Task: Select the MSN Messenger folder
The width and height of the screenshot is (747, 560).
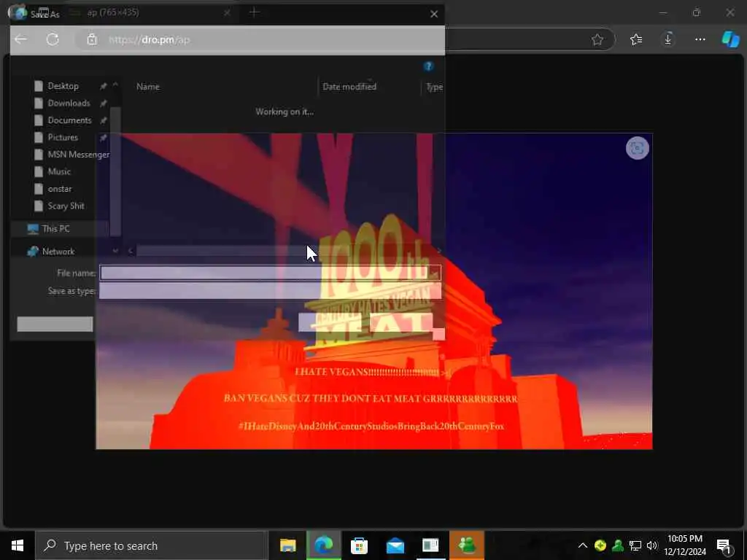Action: pyautogui.click(x=71, y=155)
